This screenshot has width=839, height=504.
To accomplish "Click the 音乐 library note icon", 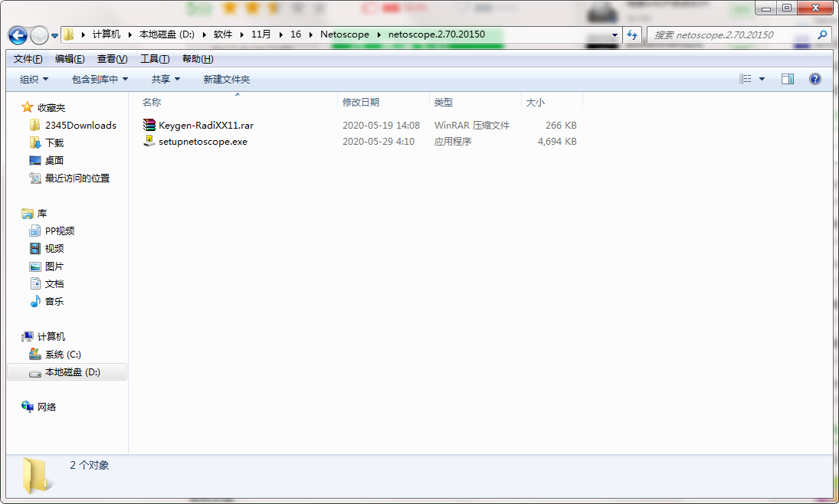I will 35,301.
